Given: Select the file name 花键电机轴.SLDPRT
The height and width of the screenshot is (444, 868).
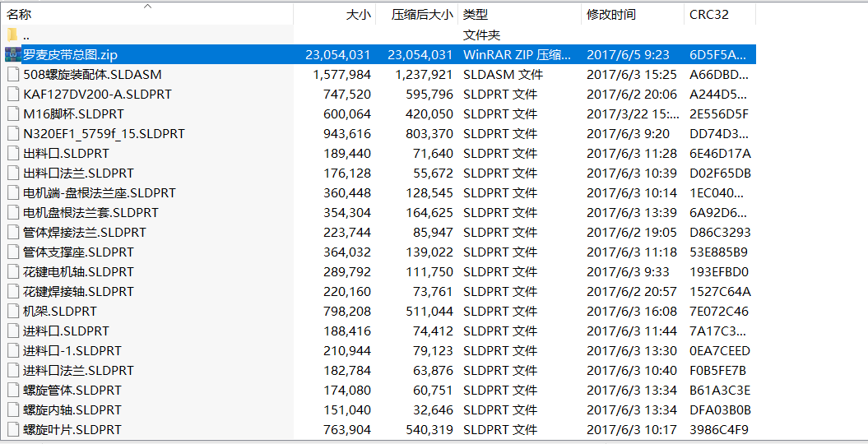Looking at the screenshot, I should pyautogui.click(x=78, y=271).
